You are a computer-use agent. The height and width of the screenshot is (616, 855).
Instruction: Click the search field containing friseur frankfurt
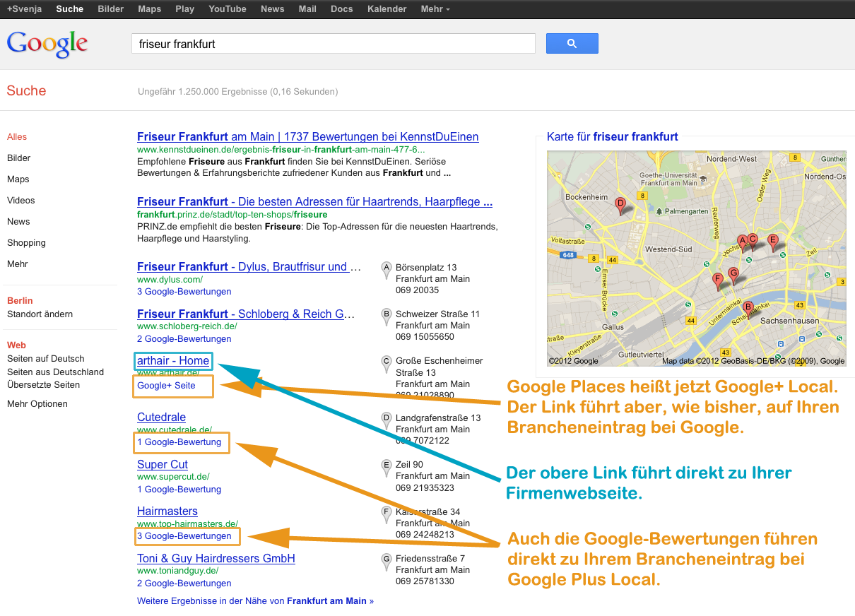(334, 44)
